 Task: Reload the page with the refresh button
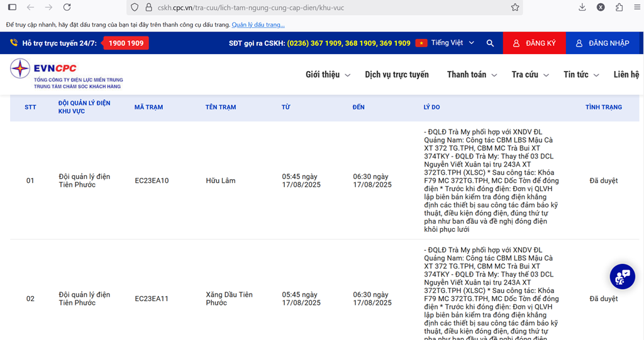[67, 8]
